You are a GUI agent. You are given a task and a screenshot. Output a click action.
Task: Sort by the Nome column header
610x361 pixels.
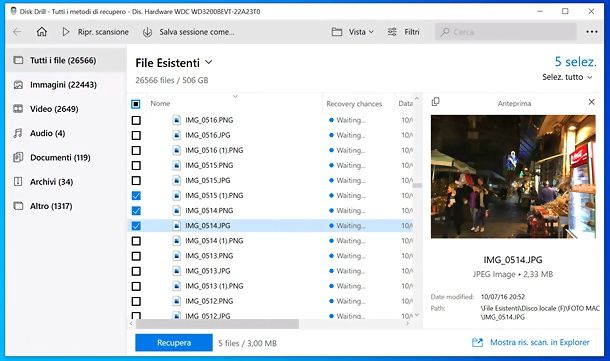(x=160, y=103)
